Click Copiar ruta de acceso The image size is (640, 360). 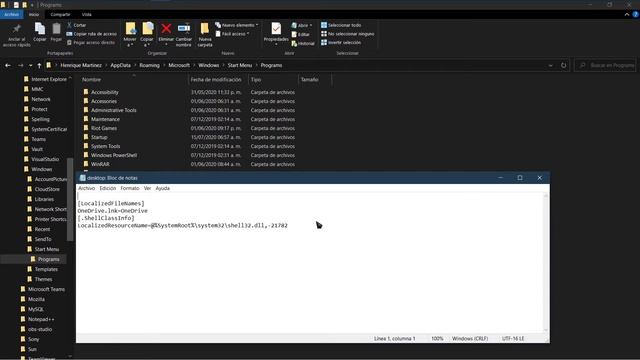91,34
